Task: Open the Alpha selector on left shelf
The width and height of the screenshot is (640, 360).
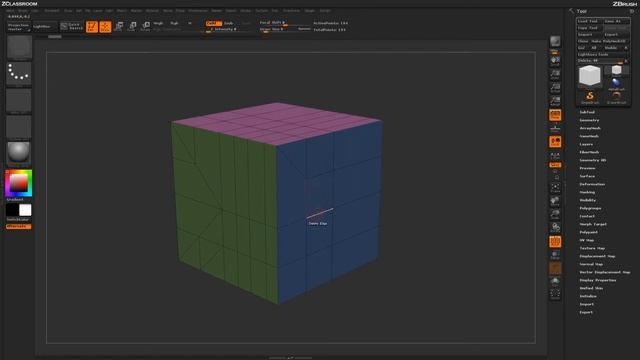Action: 19,101
